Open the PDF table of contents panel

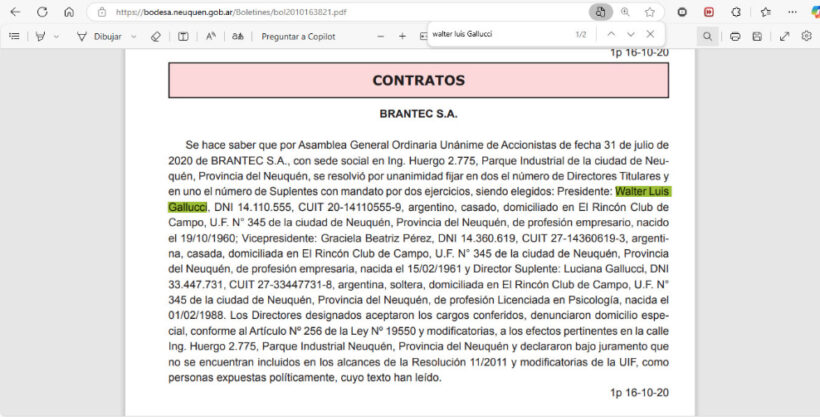click(14, 36)
